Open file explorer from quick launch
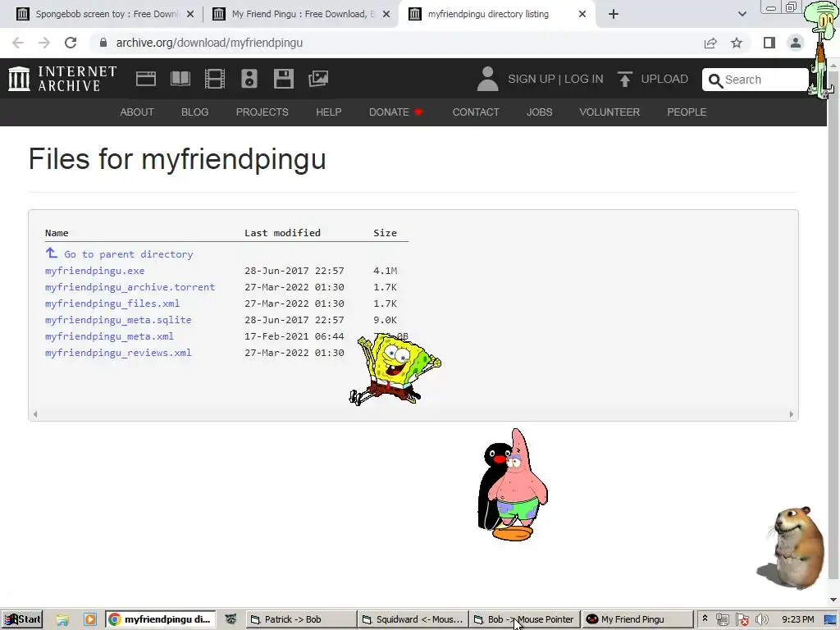The height and width of the screenshot is (630, 840). coord(62,620)
